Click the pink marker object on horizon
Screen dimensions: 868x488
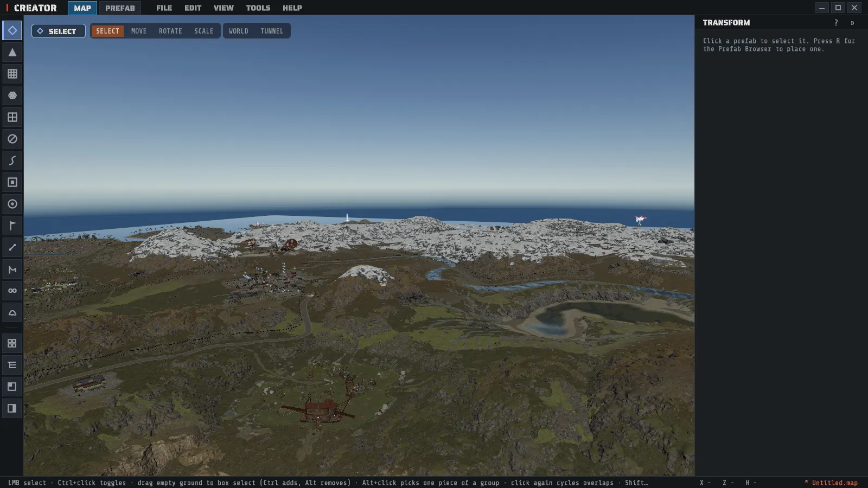coord(640,220)
